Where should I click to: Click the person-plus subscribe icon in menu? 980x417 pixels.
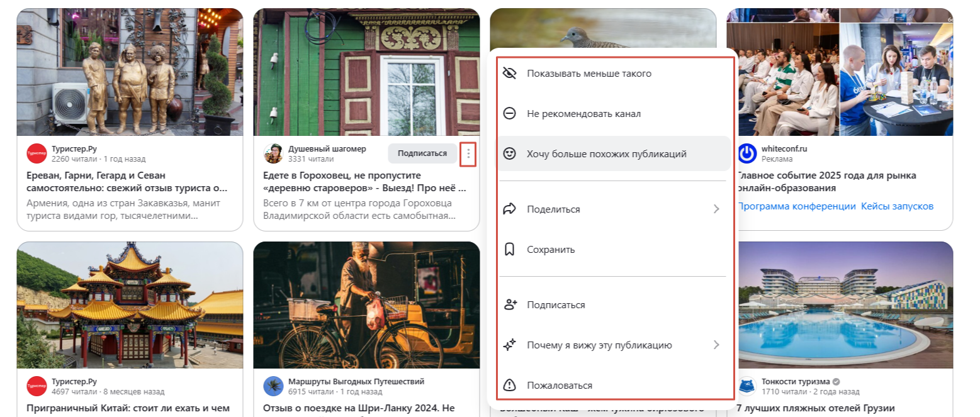[x=510, y=304]
